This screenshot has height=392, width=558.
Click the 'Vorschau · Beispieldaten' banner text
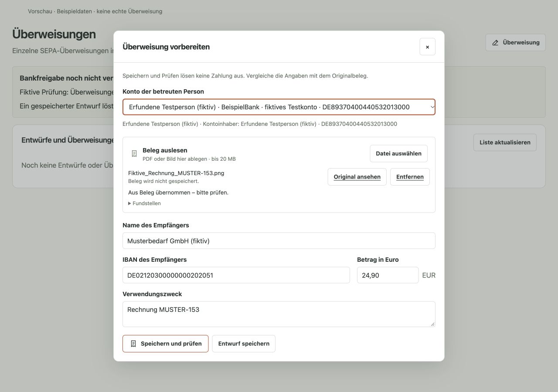(x=95, y=11)
